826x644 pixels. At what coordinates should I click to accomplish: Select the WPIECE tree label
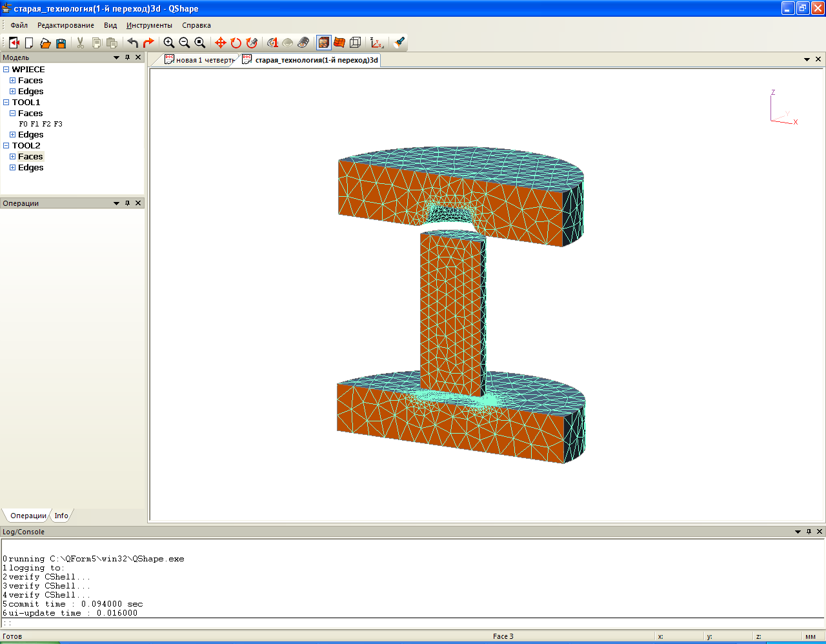click(28, 70)
